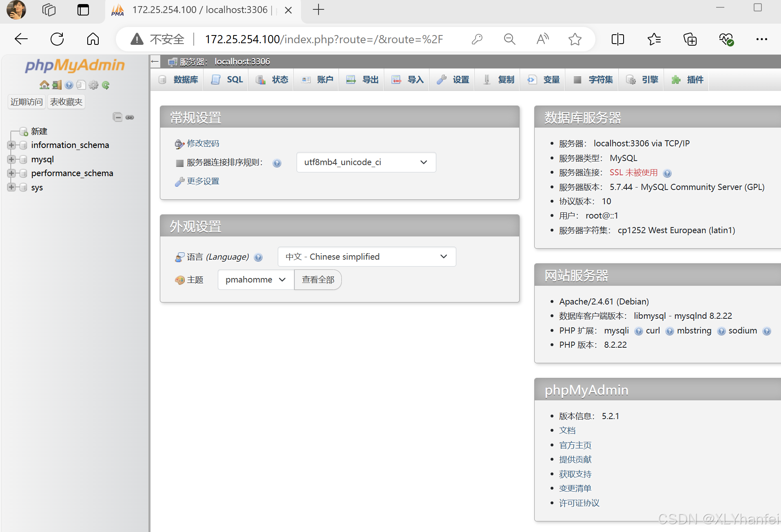Open help icon after mysqli extension

639,331
